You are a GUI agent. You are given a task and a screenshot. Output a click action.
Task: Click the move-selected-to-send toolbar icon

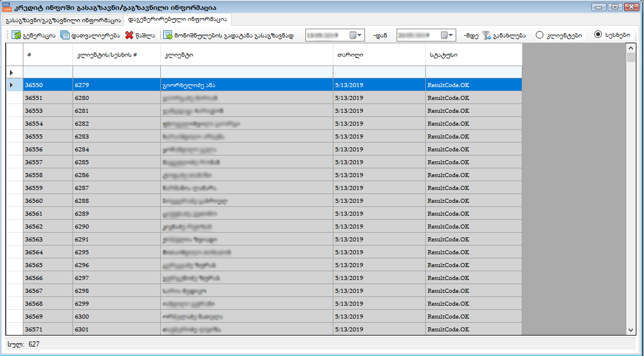pos(168,35)
